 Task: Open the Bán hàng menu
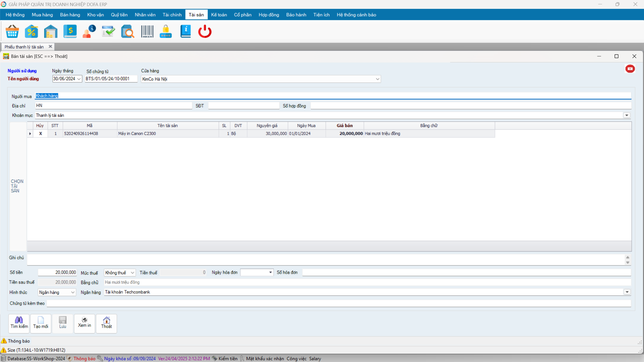[x=70, y=15]
